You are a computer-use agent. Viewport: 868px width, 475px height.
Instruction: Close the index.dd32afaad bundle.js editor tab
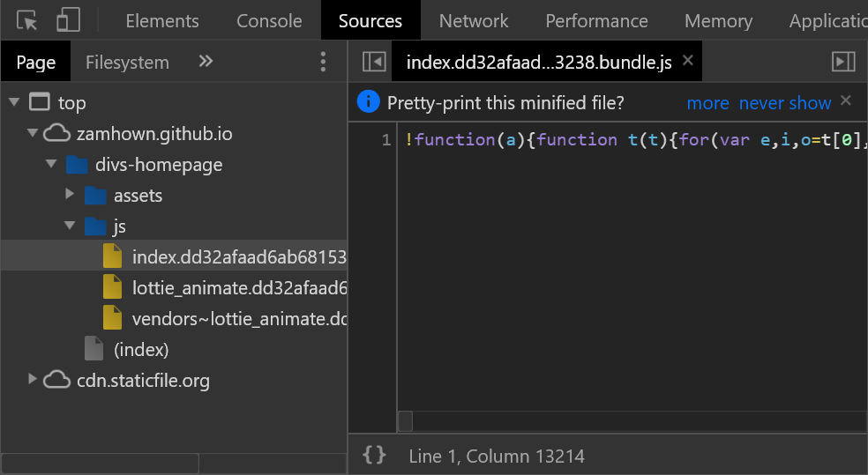pos(687,60)
